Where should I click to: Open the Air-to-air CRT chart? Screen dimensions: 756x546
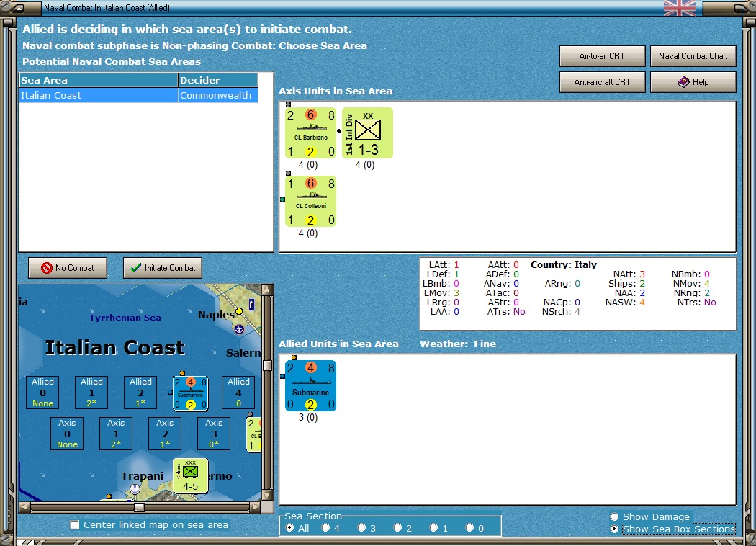click(602, 56)
